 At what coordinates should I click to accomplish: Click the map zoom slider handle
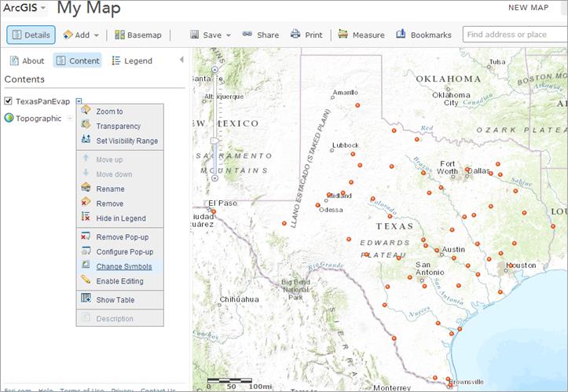(x=215, y=141)
